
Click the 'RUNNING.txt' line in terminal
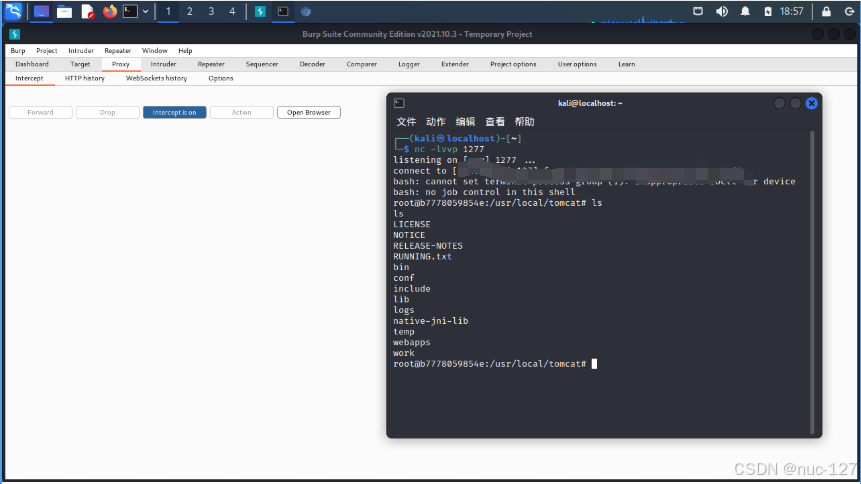(422, 257)
